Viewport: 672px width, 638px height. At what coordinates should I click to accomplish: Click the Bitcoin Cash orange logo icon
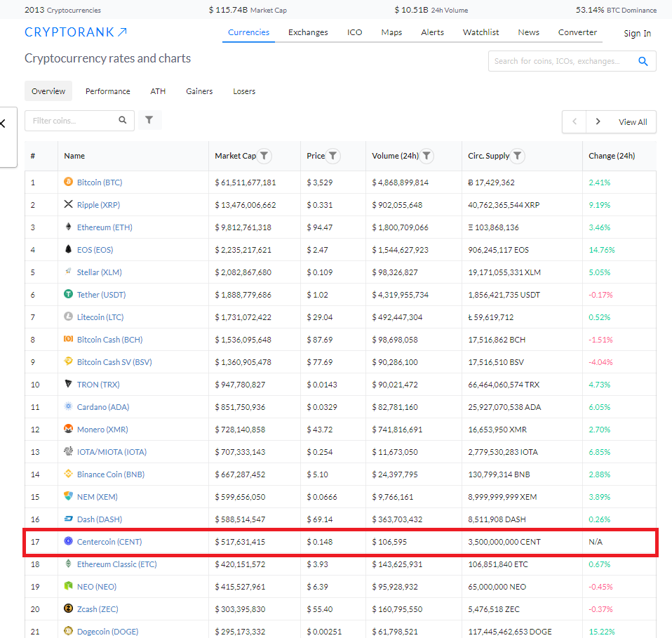[68, 339]
